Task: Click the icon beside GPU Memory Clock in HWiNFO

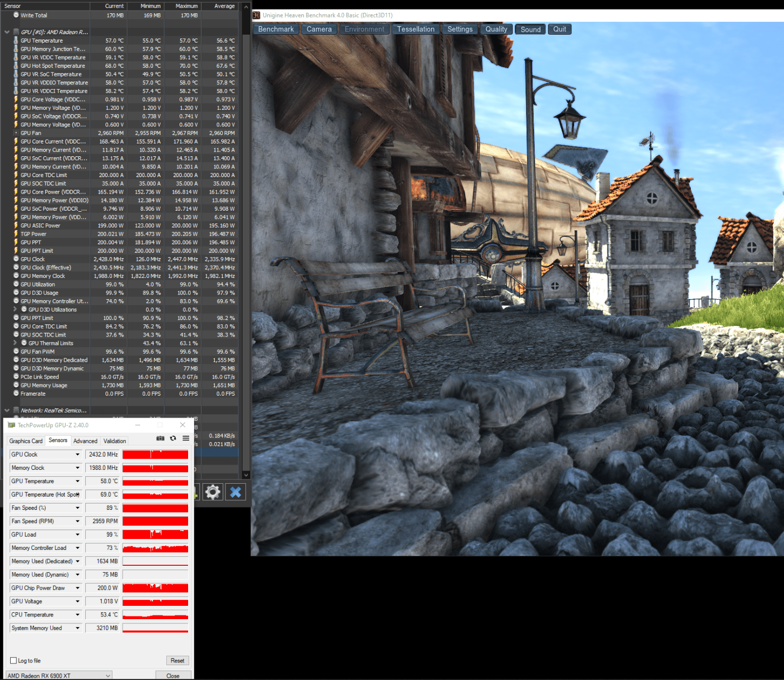Action: pyautogui.click(x=16, y=276)
